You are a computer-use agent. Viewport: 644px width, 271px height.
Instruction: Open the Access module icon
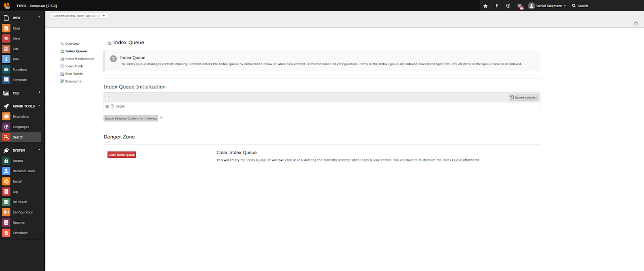coord(6,161)
